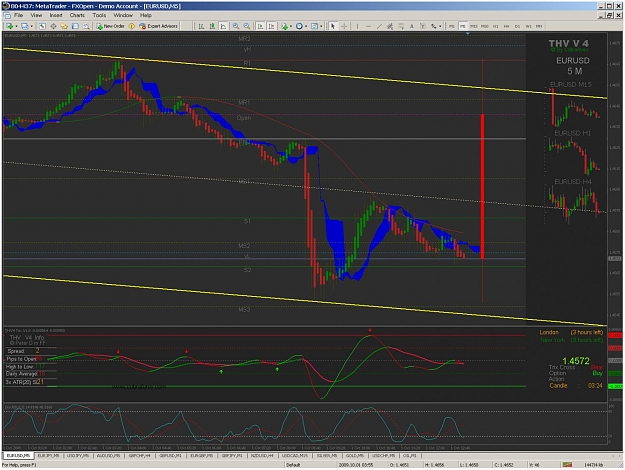Open the Arrows drawing tool
This screenshot has width=625, height=470.
(x=434, y=26)
